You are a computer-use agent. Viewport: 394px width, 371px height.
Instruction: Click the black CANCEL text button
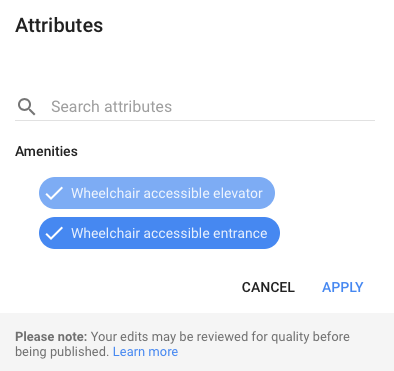click(x=268, y=287)
